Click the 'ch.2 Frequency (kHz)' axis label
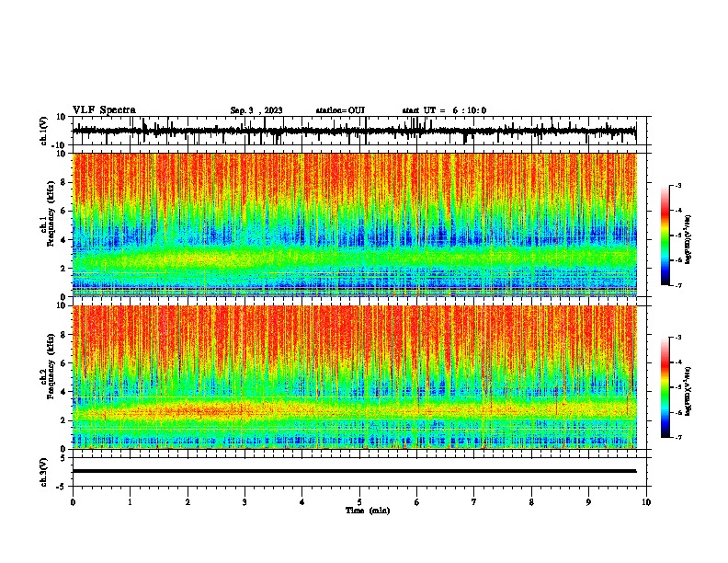728x563 pixels. [47, 366]
